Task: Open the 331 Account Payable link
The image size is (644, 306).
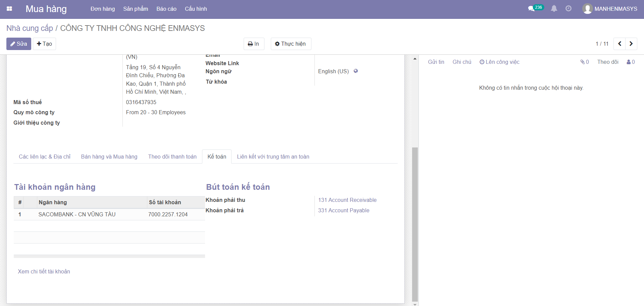Action: point(344,211)
